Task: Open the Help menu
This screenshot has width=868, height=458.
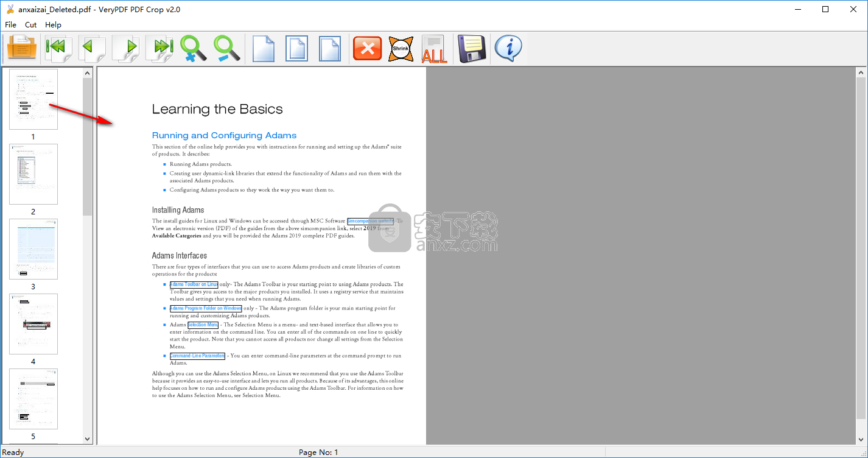Action: tap(54, 25)
